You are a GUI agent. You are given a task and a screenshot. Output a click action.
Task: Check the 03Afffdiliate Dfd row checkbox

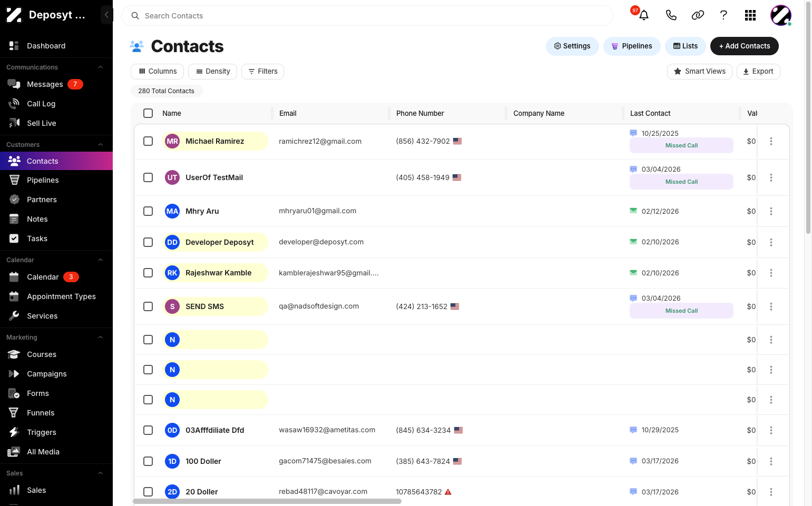[148, 430]
